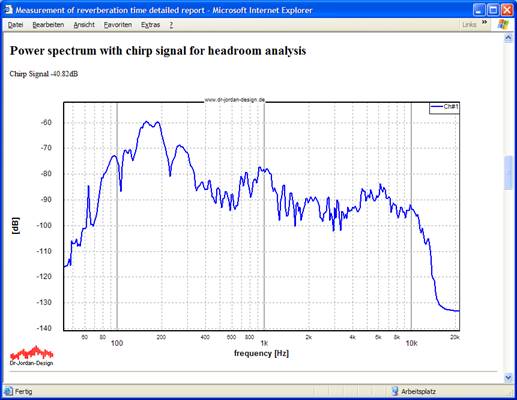Click the vertical scrollbar thumb
The width and height of the screenshot is (517, 400).
point(508,173)
